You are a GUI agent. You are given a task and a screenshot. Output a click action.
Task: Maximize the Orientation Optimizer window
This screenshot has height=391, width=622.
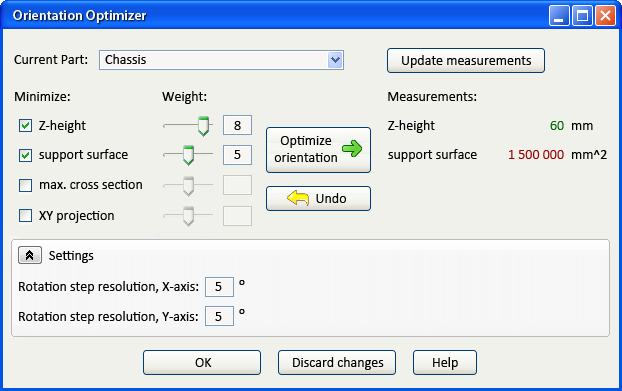pos(582,16)
